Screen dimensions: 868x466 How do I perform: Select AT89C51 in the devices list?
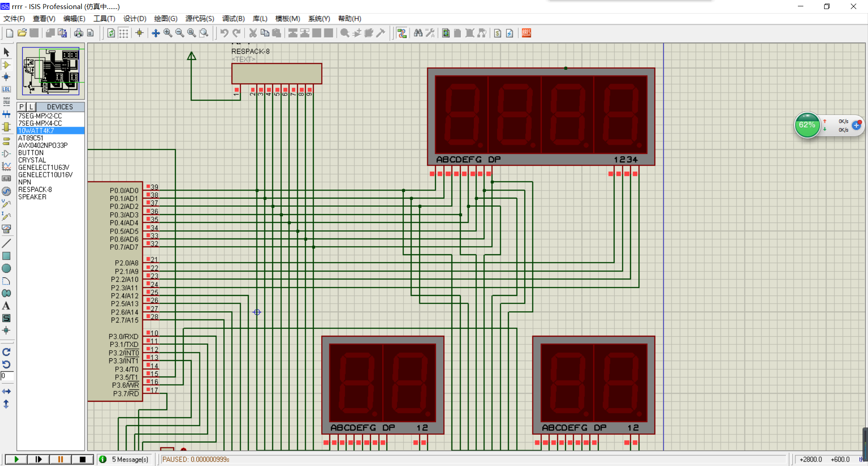coord(31,138)
